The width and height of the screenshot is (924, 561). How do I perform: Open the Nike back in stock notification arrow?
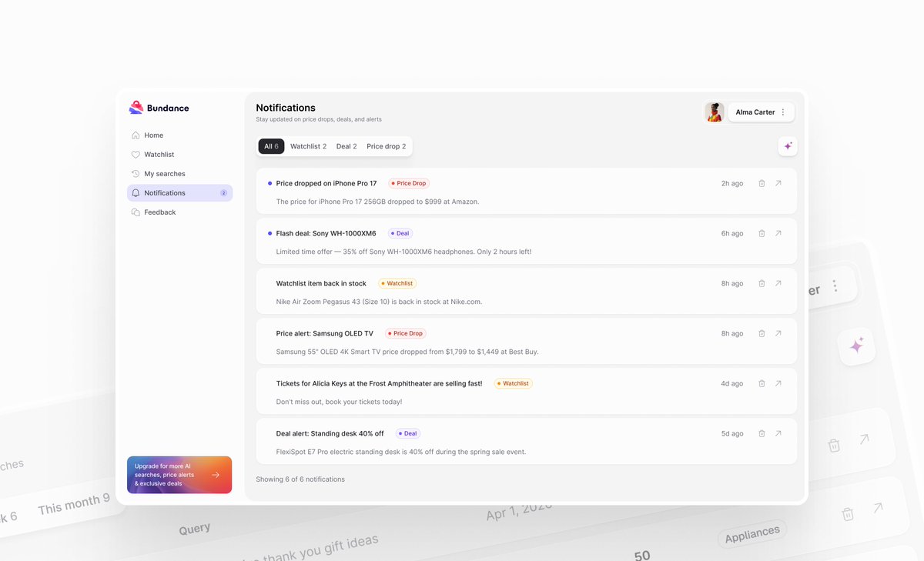coord(778,283)
